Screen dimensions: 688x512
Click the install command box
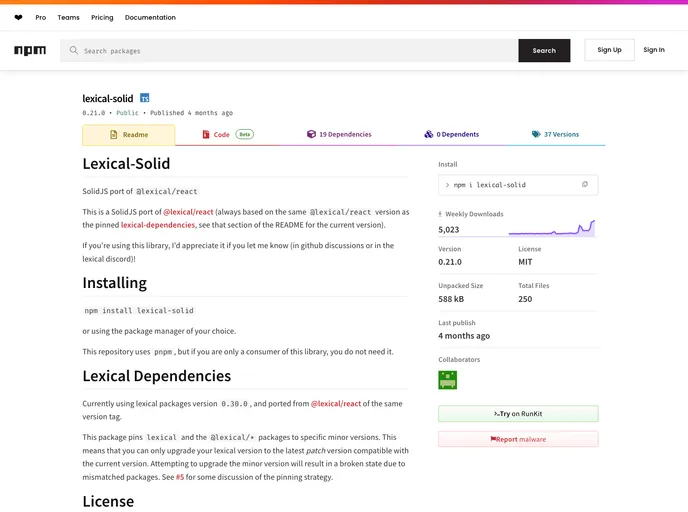(x=518, y=185)
